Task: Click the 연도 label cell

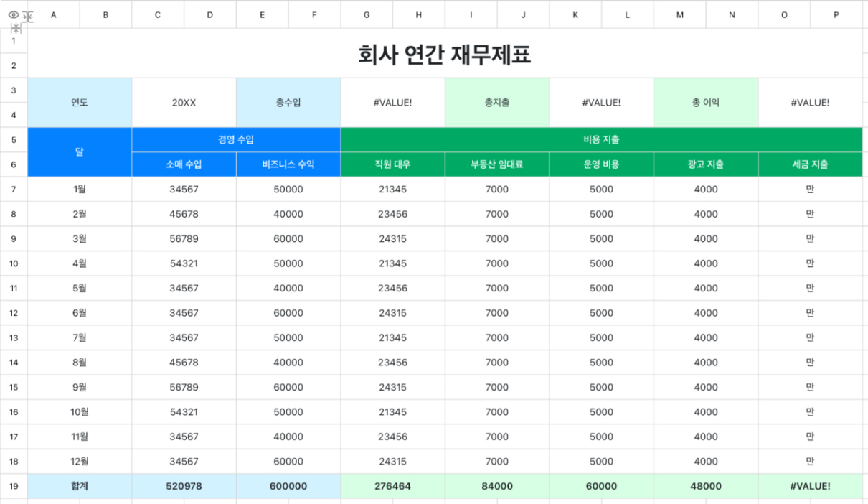Action: tap(80, 103)
